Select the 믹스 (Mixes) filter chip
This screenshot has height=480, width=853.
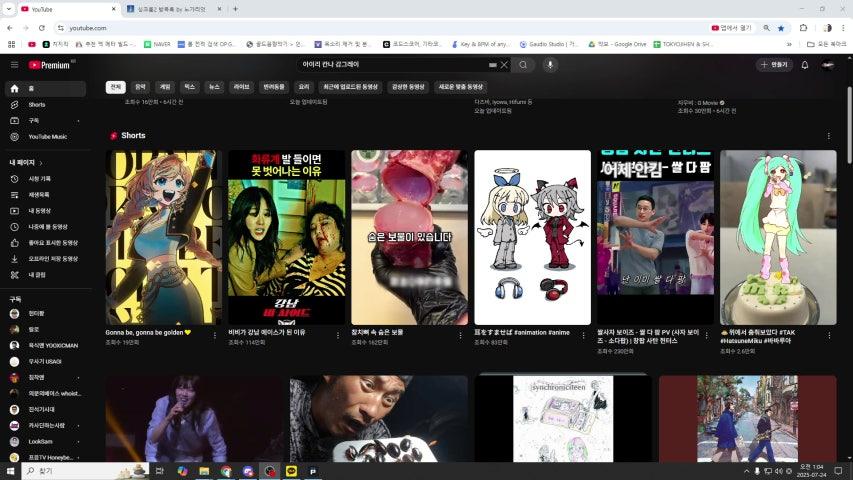189,87
